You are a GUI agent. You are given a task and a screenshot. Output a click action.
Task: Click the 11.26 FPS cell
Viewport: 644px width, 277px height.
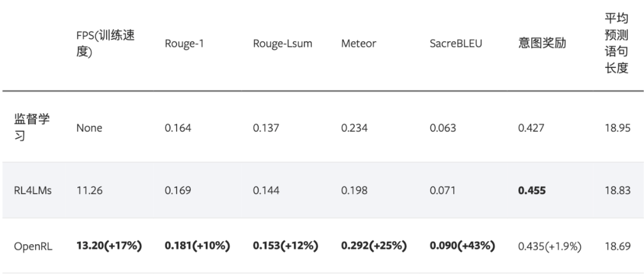click(x=89, y=191)
